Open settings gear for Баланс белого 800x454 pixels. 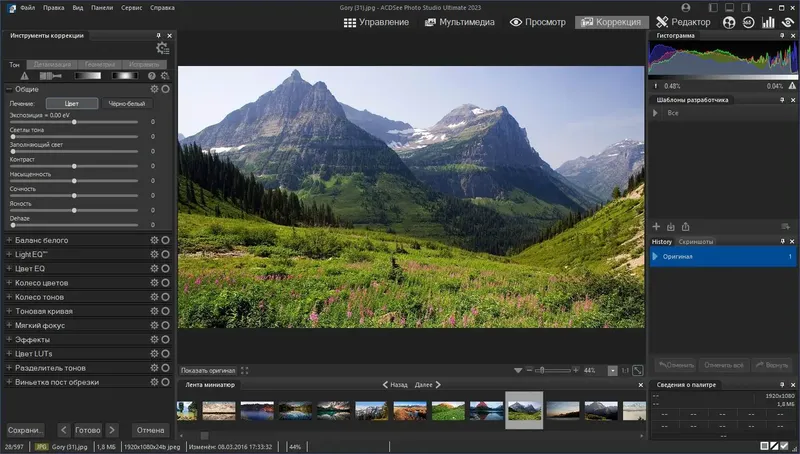click(x=154, y=240)
